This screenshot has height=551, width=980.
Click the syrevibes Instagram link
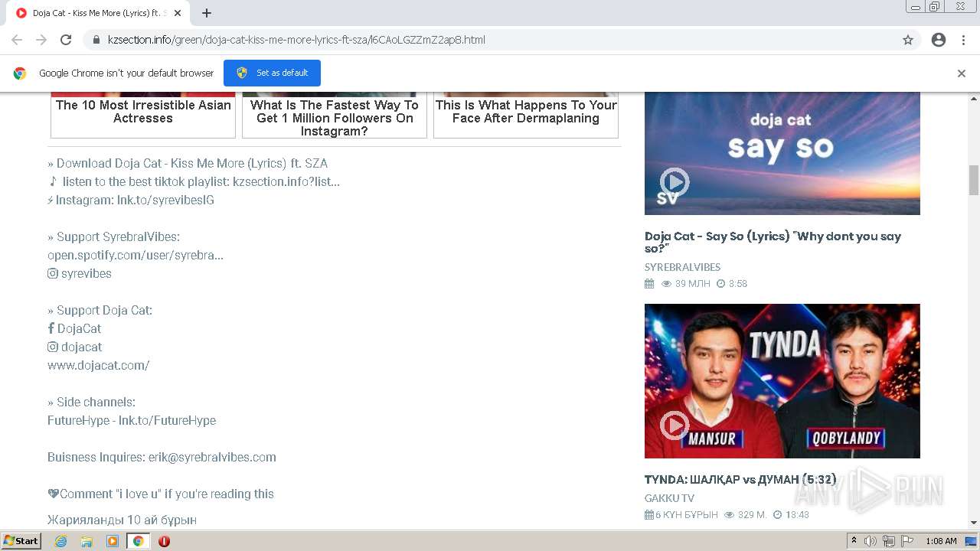coord(80,273)
